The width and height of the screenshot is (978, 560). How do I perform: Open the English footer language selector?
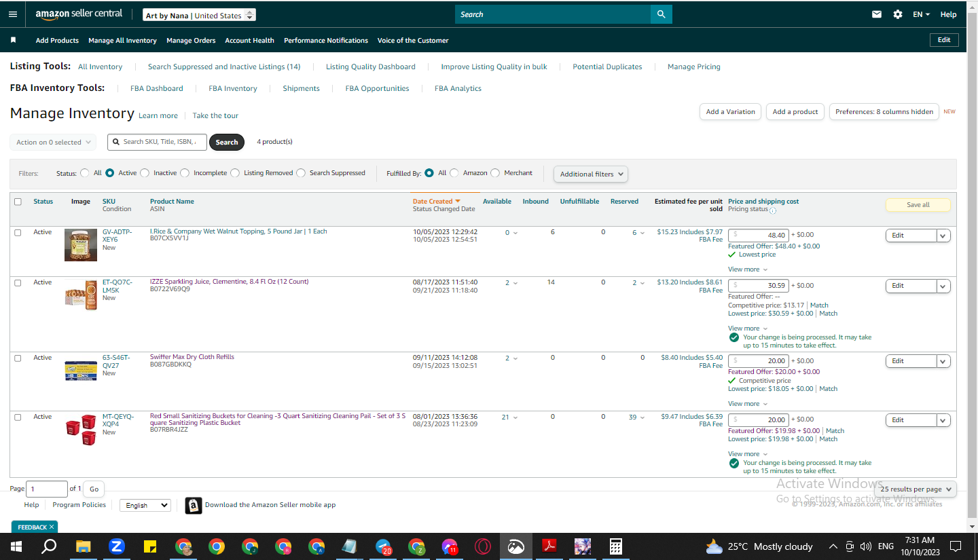tap(145, 505)
